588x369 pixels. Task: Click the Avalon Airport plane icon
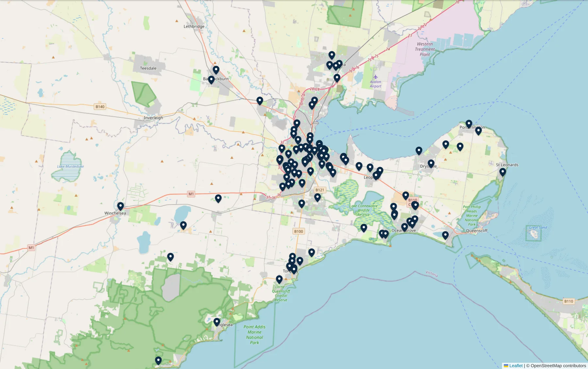(375, 77)
